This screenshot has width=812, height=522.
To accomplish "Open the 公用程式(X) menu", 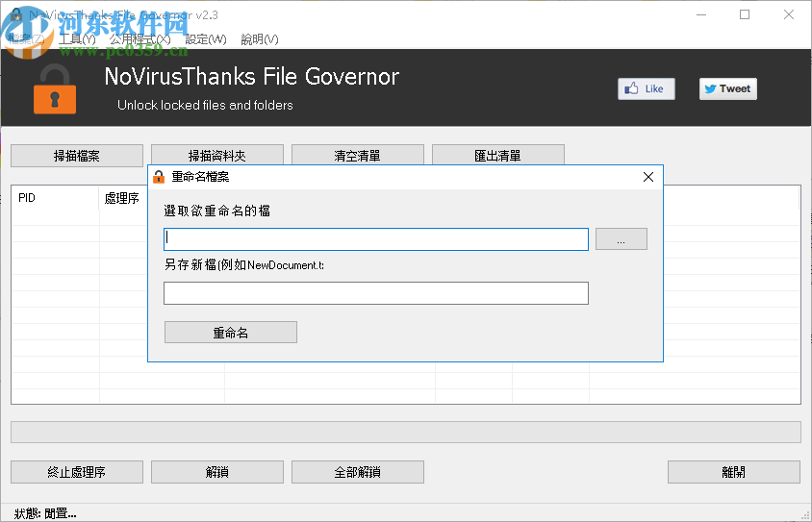I will point(140,39).
